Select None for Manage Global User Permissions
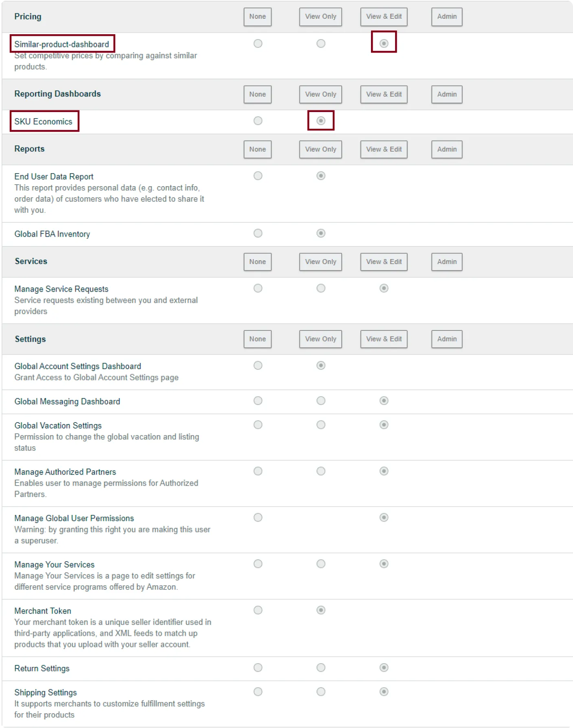 258,517
